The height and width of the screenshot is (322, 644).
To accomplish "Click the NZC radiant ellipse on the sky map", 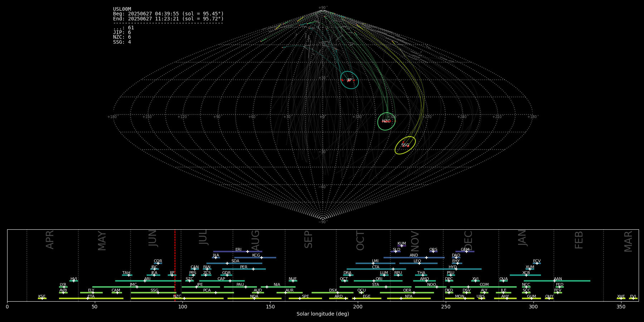I will (x=387, y=121).
